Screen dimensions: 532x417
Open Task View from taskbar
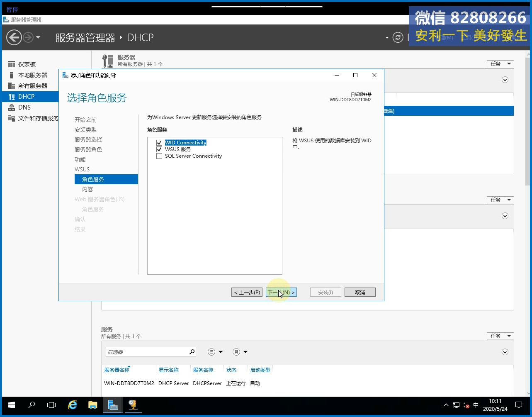pyautogui.click(x=51, y=405)
